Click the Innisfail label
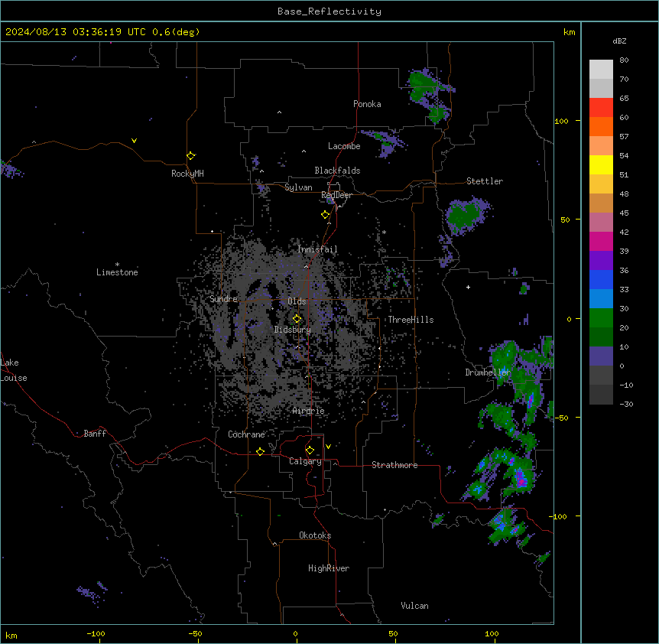Image resolution: width=659 pixels, height=644 pixels. click(x=317, y=249)
